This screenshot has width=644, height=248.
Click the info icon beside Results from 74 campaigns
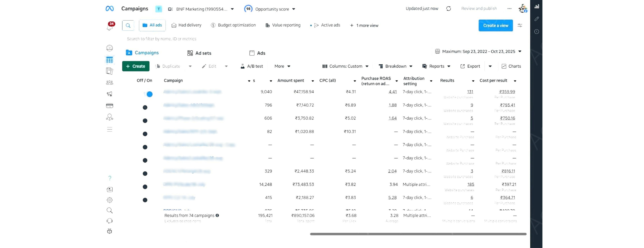pyautogui.click(x=217, y=216)
